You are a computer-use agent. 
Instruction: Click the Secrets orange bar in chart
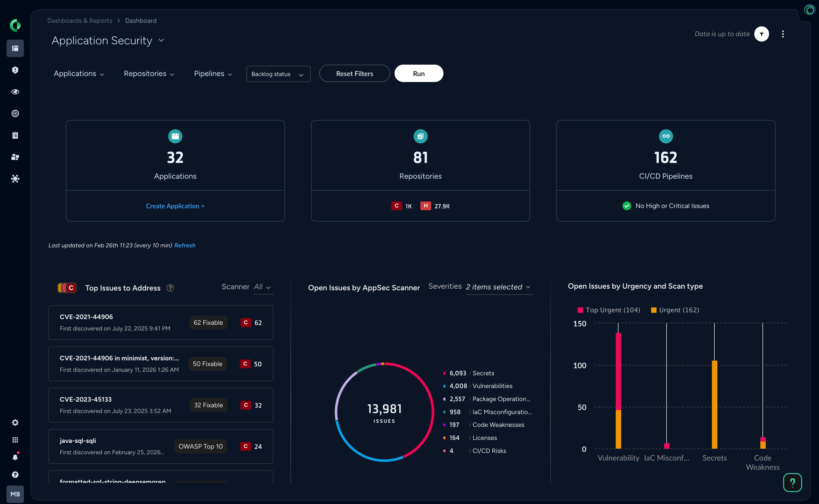tap(714, 404)
